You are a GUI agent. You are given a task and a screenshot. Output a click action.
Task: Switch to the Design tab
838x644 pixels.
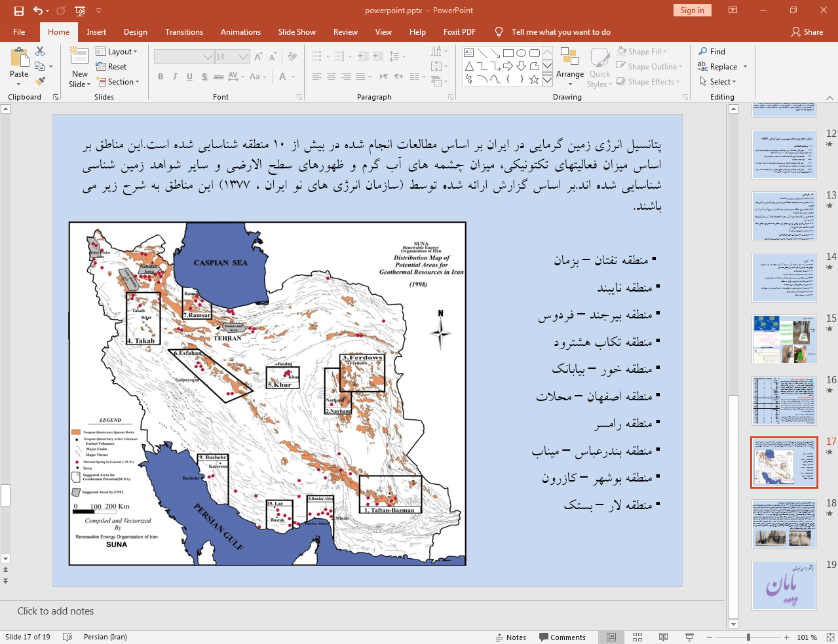tap(136, 31)
